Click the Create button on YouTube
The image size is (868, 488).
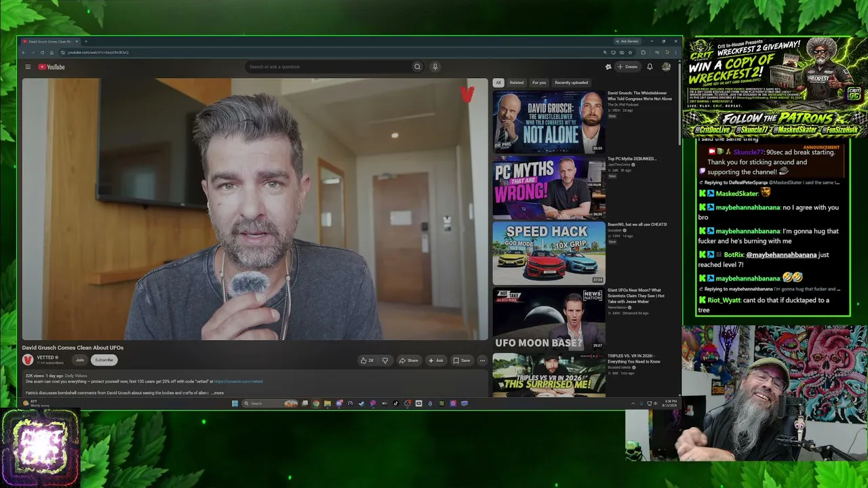(627, 67)
